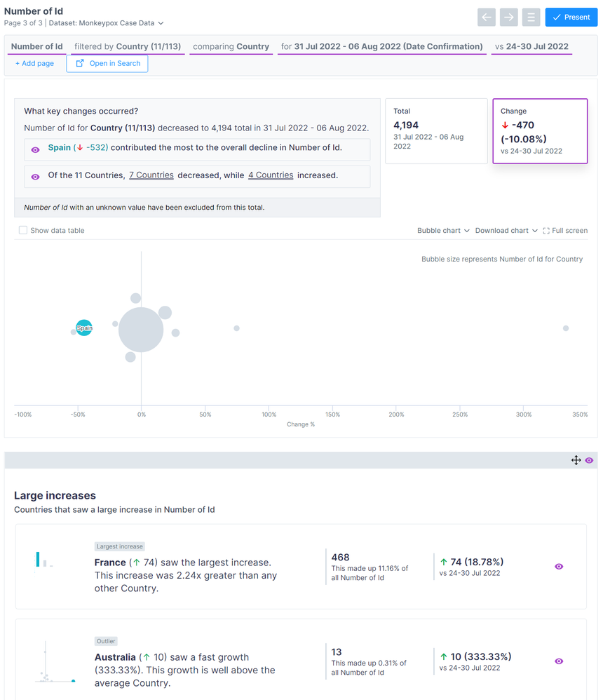Expand the Bubble chart type dropdown
603x700 pixels.
point(443,231)
